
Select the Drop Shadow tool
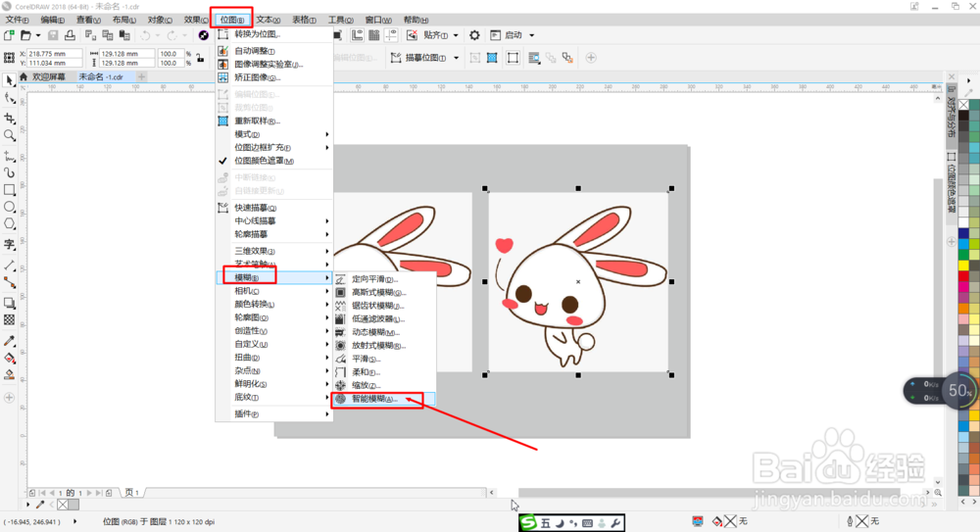tap(10, 303)
